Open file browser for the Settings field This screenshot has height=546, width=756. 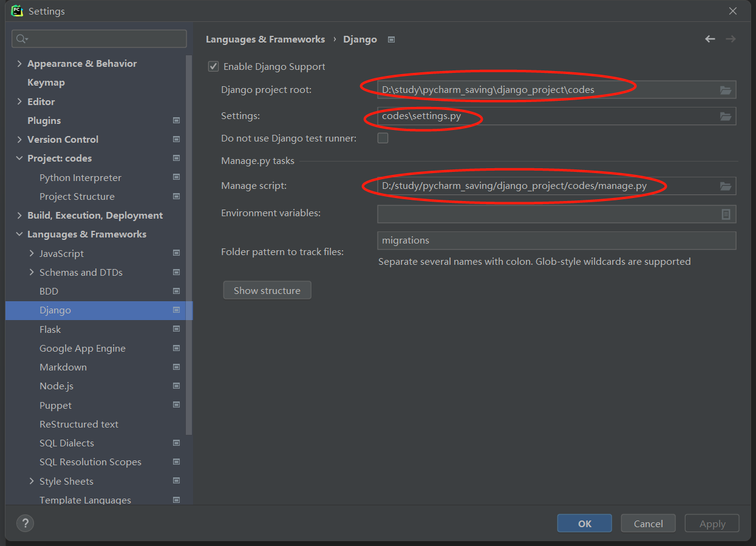726,116
